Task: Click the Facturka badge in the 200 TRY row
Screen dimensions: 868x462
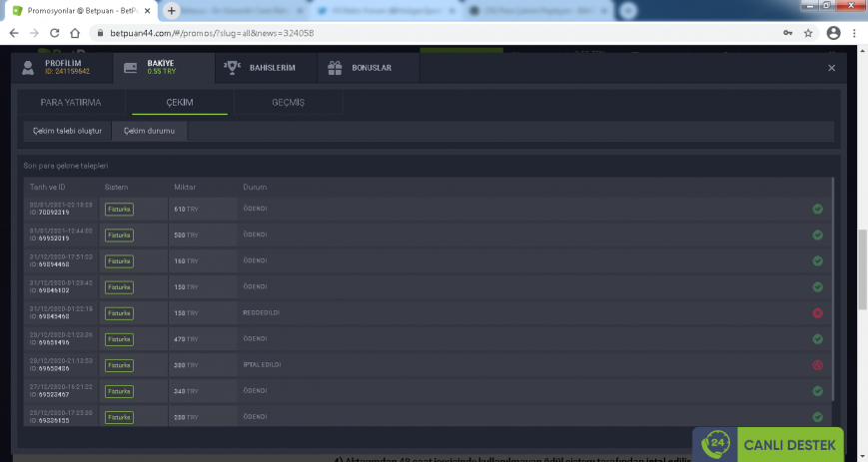Action: [119, 417]
